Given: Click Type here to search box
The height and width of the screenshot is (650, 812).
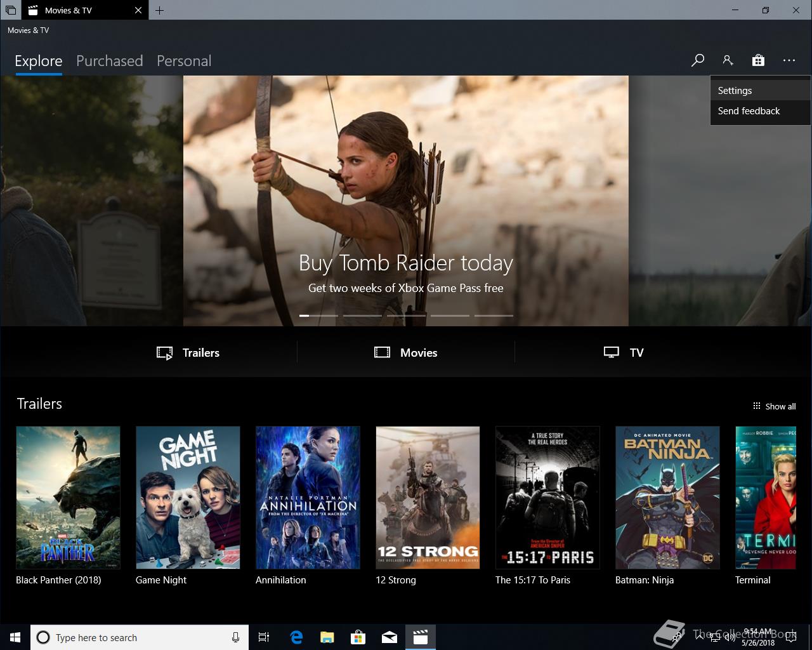Looking at the screenshot, I should tap(138, 637).
